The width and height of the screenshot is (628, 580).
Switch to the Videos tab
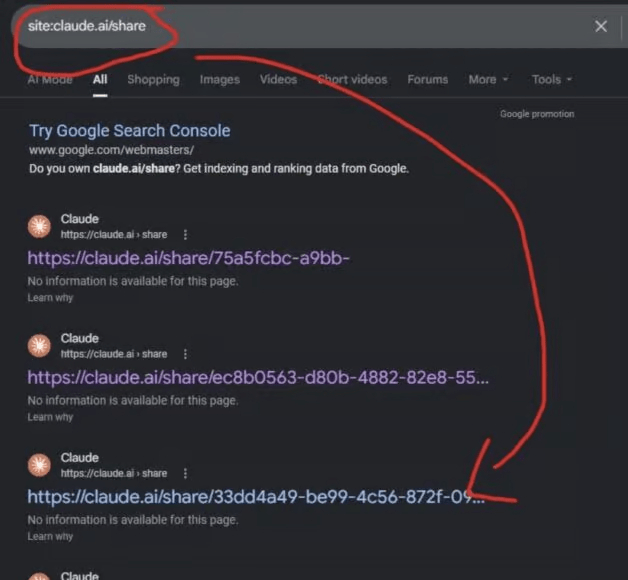coord(278,79)
